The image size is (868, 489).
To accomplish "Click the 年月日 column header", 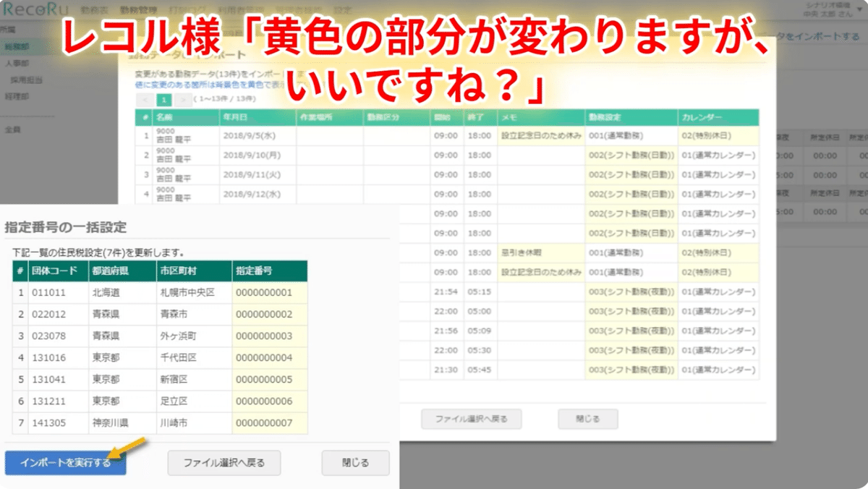I will tap(258, 117).
